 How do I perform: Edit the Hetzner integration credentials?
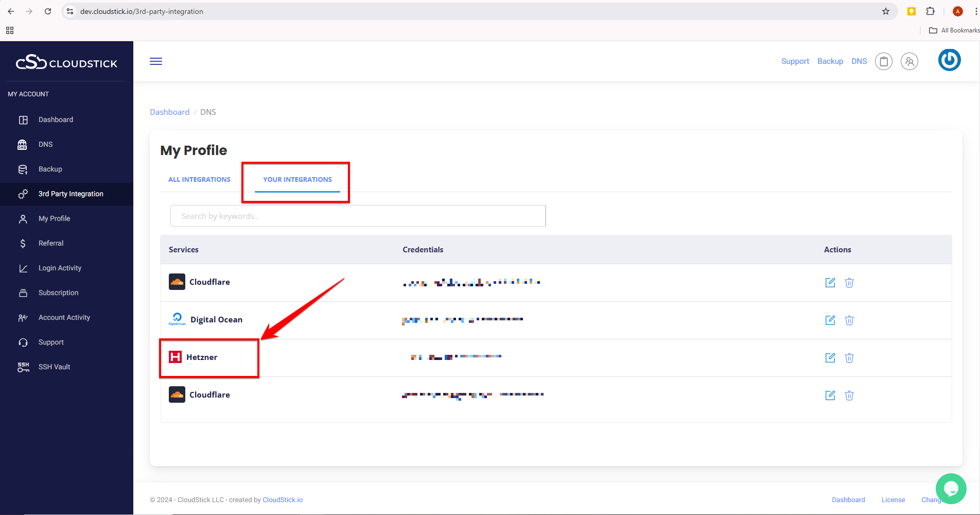click(x=830, y=358)
